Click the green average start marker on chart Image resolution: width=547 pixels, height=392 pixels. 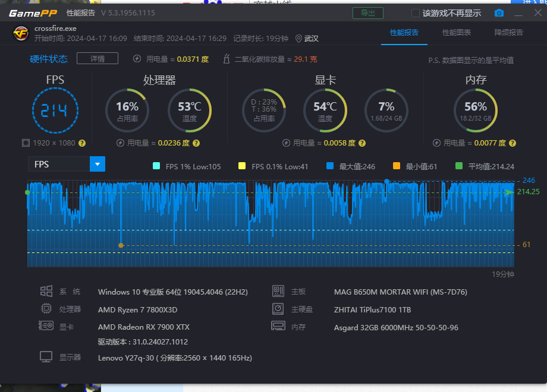click(27, 192)
